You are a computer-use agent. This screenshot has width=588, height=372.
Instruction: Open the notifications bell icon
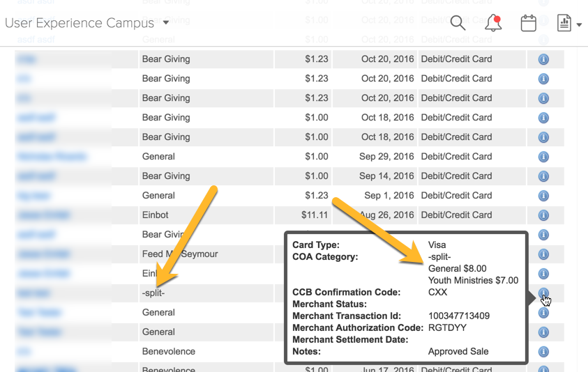[493, 23]
